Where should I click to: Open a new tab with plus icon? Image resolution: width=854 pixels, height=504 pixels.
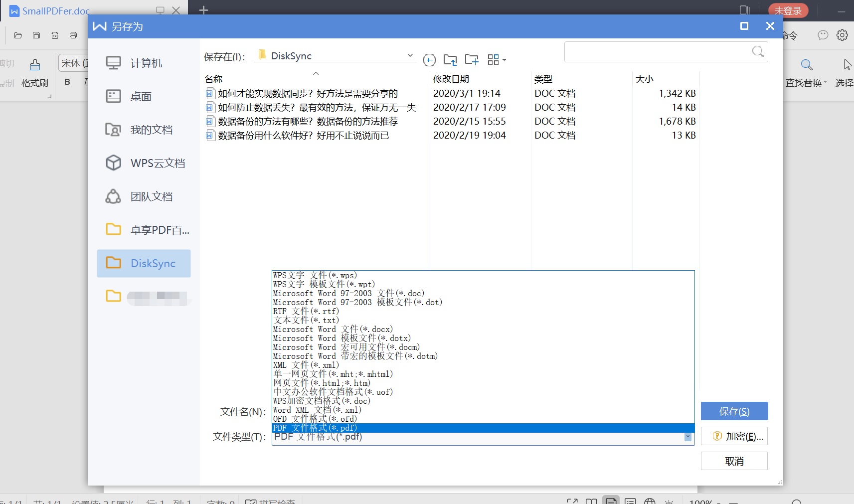point(203,10)
